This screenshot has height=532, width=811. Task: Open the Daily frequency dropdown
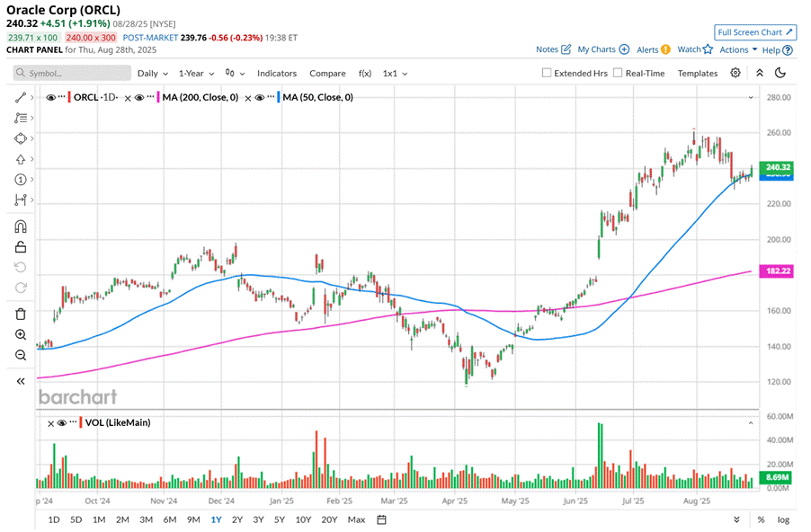(x=153, y=74)
